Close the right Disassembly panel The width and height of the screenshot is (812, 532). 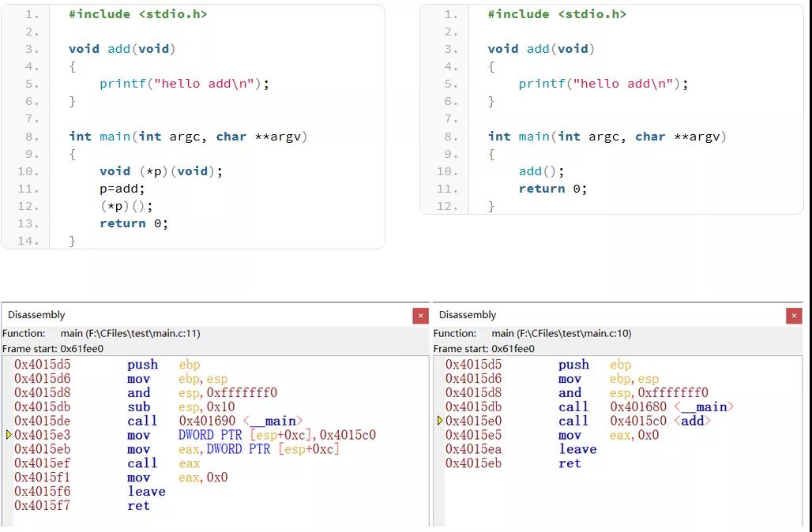click(x=794, y=316)
